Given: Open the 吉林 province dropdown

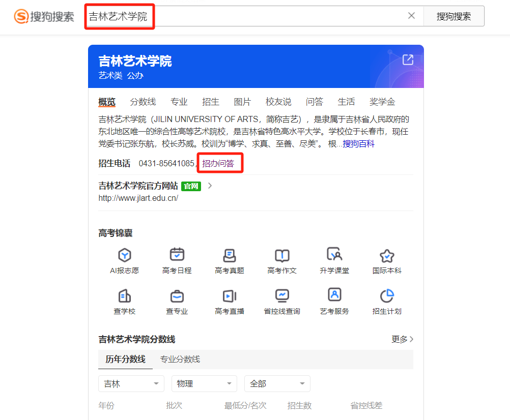Looking at the screenshot, I should 131,383.
